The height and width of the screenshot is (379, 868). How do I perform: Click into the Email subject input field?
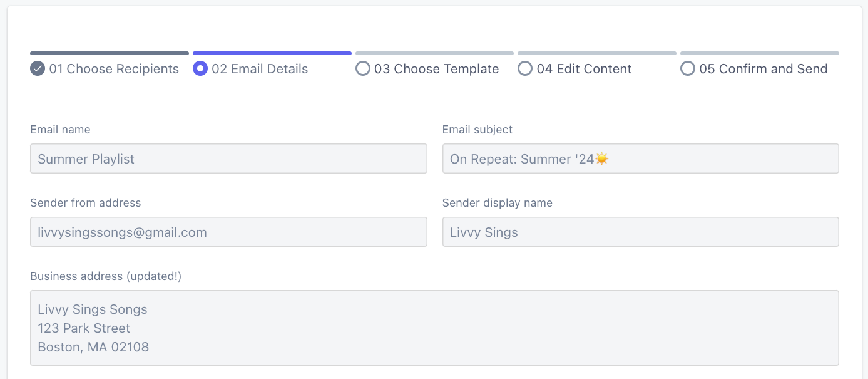[x=720, y=159]
